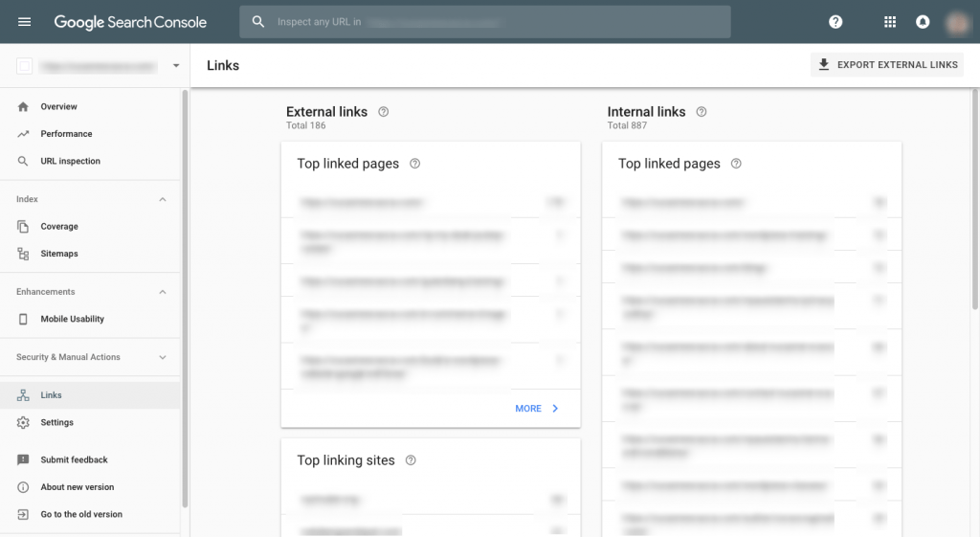980x537 pixels.
Task: Open the notifications bell
Action: click(x=923, y=22)
